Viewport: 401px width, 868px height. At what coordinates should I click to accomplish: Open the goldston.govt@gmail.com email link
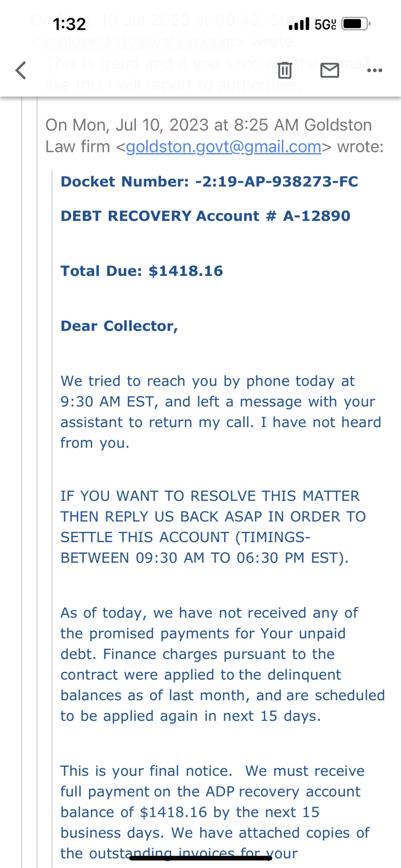click(224, 147)
